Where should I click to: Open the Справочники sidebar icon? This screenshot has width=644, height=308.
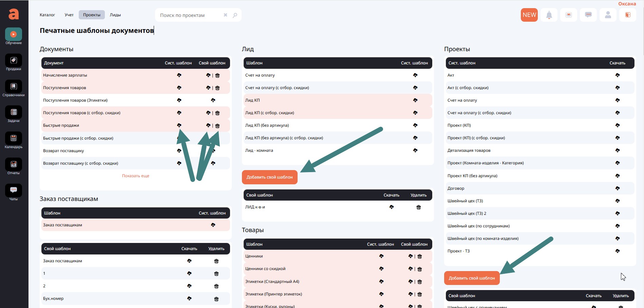point(14,86)
